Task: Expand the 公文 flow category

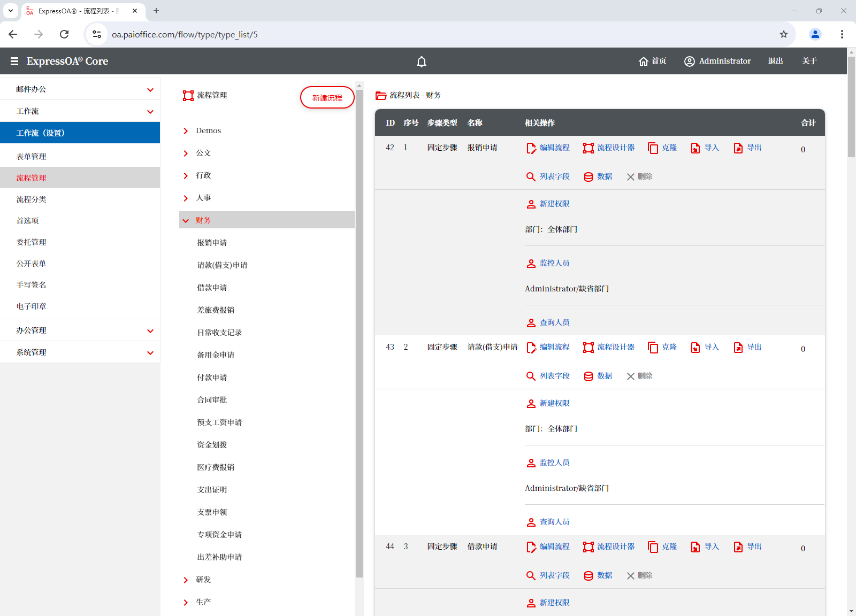Action: [186, 153]
